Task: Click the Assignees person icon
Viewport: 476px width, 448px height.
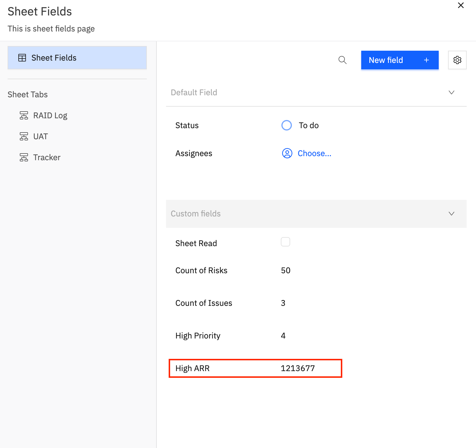Action: point(287,153)
